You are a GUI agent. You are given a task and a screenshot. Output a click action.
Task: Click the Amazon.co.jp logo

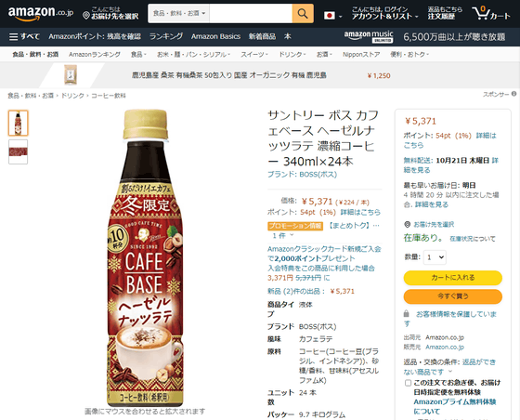coord(41,13)
